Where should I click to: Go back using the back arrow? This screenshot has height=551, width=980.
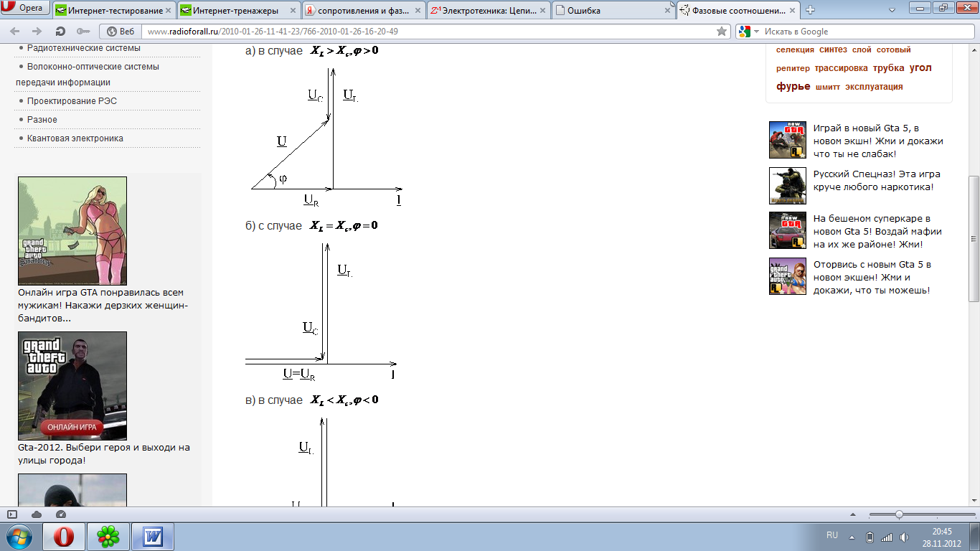tap(16, 32)
